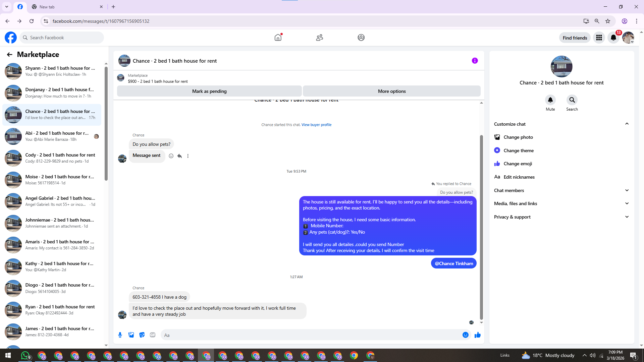React to the Message sent bubble
Screen dimensions: 644x362
(x=171, y=156)
